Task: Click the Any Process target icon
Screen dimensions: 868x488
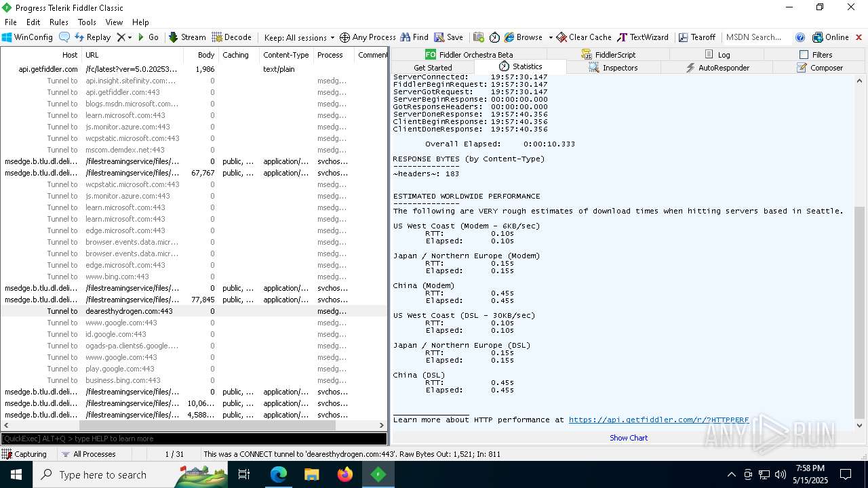Action: click(x=344, y=37)
